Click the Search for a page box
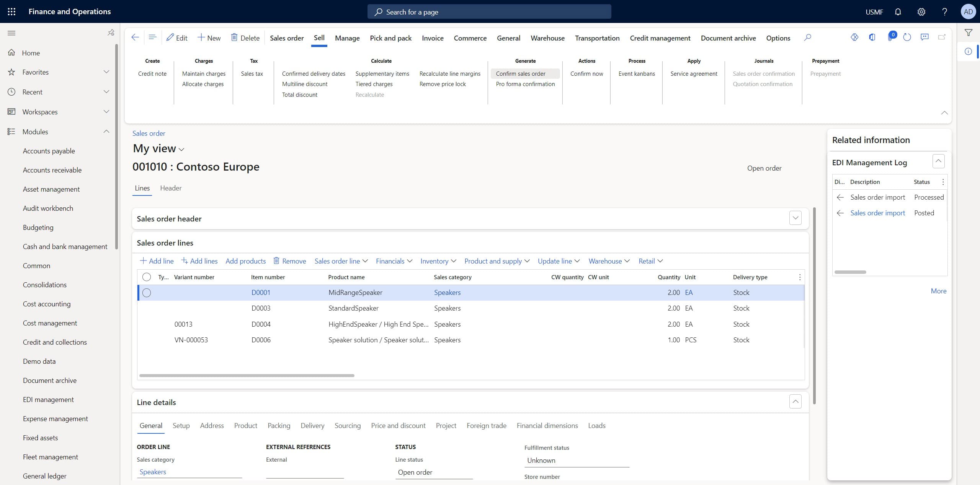This screenshot has width=980, height=485. pyautogui.click(x=489, y=12)
